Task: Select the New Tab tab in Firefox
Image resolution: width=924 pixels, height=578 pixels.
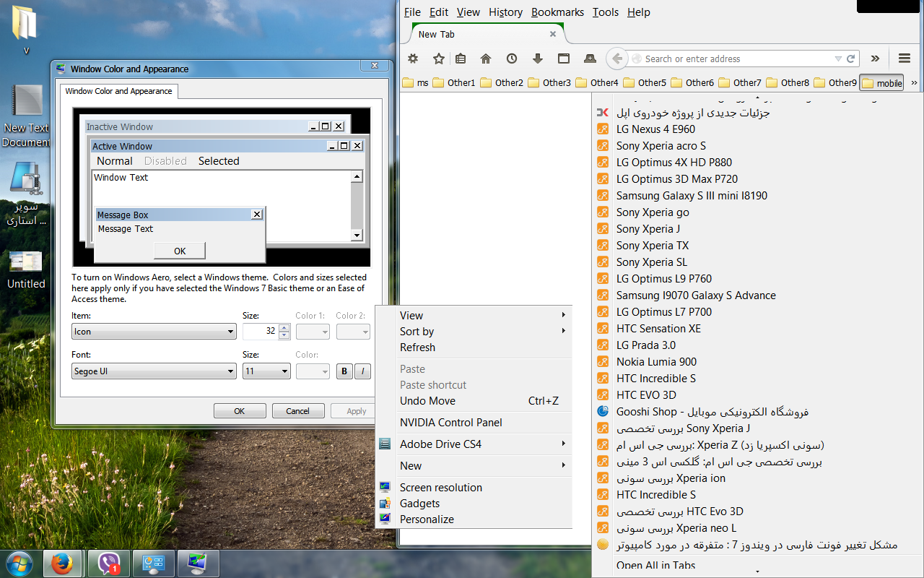Action: pos(487,34)
